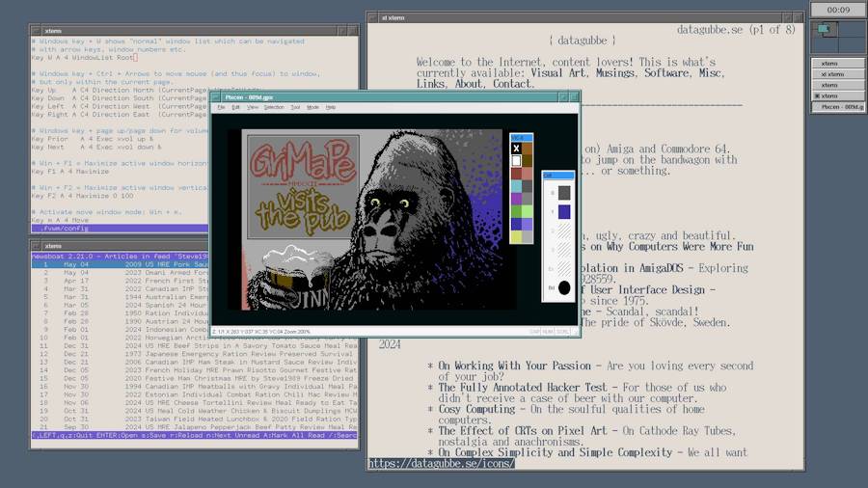This screenshot has width=868, height=488.
Task: Open the Help menu in Pixcen
Action: [x=331, y=107]
